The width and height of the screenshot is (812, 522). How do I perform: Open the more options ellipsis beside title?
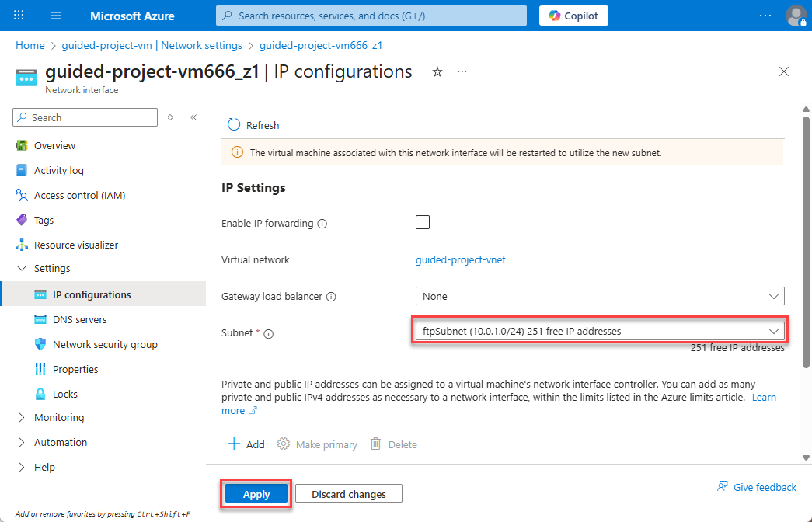pos(462,71)
